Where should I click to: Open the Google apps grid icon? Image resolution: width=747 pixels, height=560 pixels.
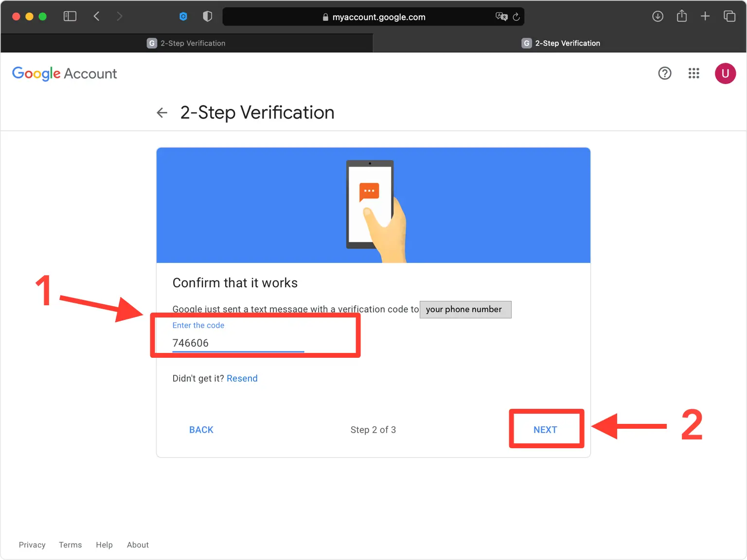[694, 73]
